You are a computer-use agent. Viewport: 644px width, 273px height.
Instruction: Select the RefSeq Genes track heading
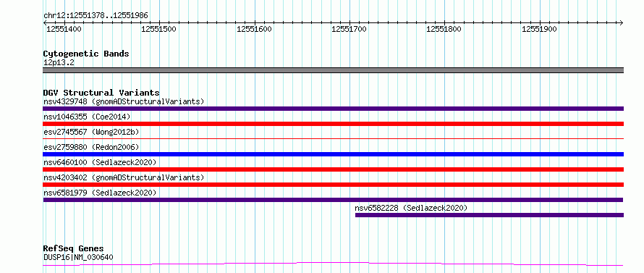click(74, 249)
